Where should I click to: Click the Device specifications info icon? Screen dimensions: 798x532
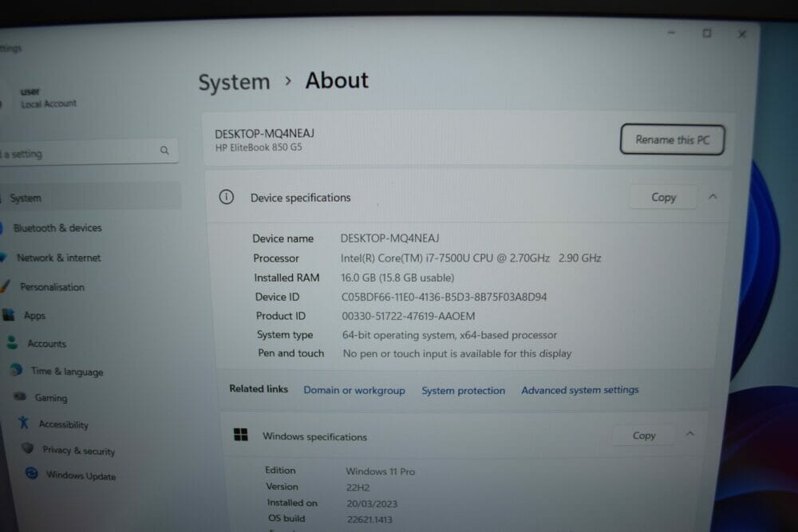[227, 197]
